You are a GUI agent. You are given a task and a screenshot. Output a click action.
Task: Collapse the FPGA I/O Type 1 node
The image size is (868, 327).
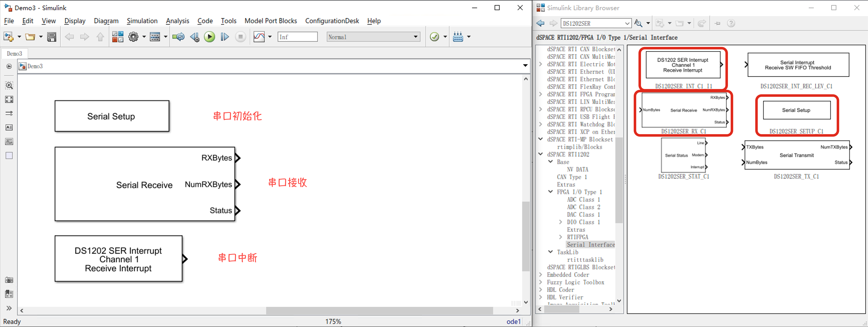[551, 192]
